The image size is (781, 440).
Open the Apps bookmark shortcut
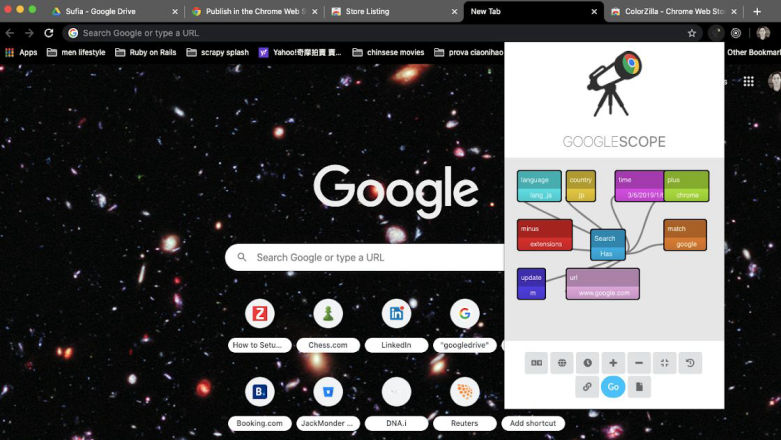(21, 52)
